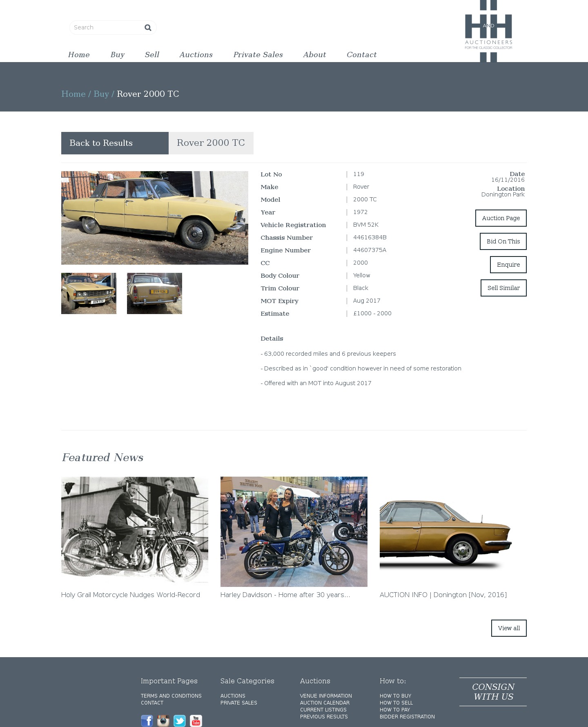View the rear-view Rover thumbnail
The image size is (588, 727).
[x=154, y=293]
